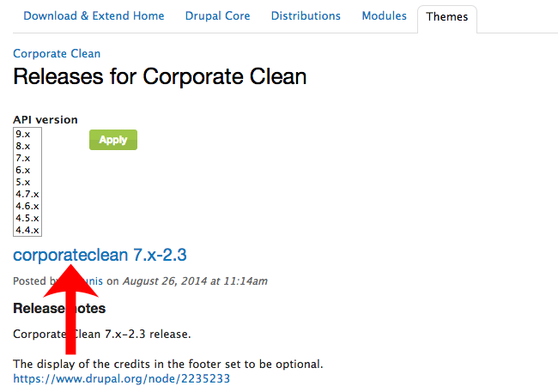The width and height of the screenshot is (558, 392).
Task: Click the Releases for Corporate Clean heading
Action: (160, 77)
